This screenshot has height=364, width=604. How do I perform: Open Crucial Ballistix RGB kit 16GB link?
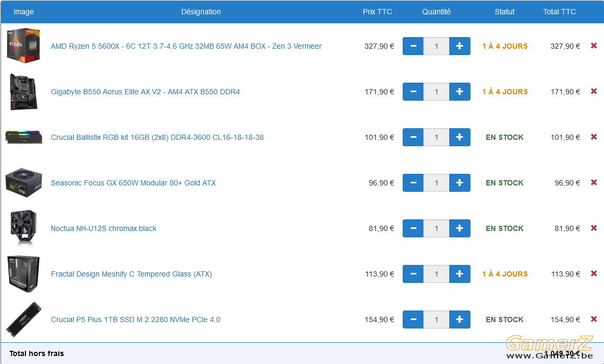coord(157,137)
